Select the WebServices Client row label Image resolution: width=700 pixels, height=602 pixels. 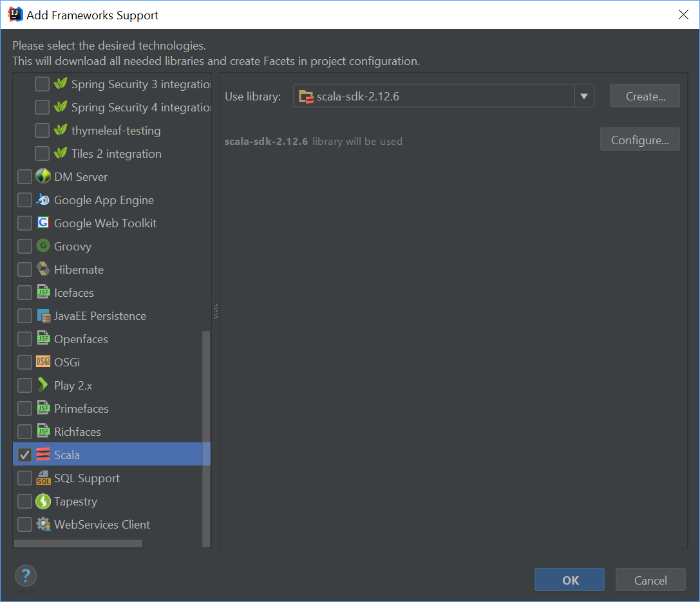pos(102,524)
